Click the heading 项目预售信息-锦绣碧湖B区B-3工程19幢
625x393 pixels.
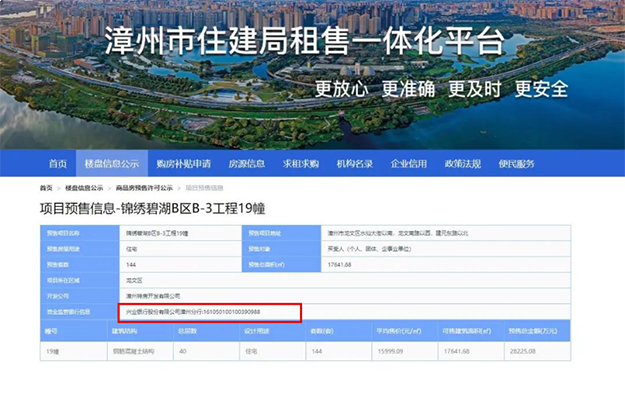pos(153,208)
